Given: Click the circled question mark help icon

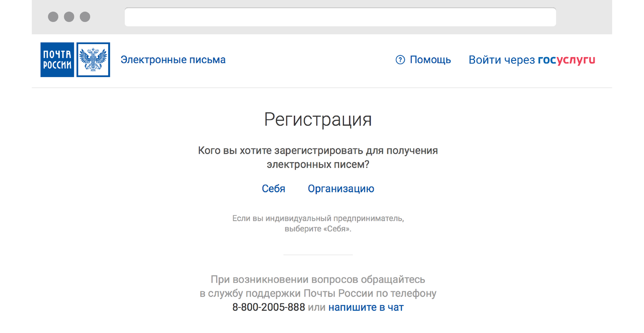Looking at the screenshot, I should click(x=400, y=60).
